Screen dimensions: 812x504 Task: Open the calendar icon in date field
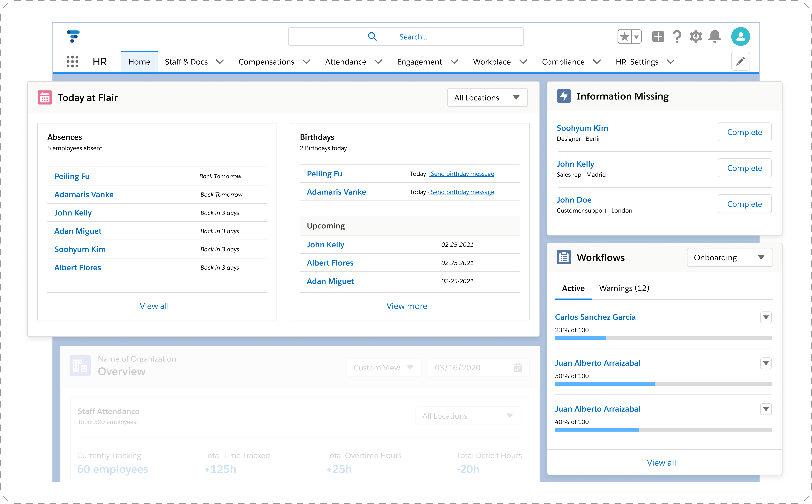518,368
